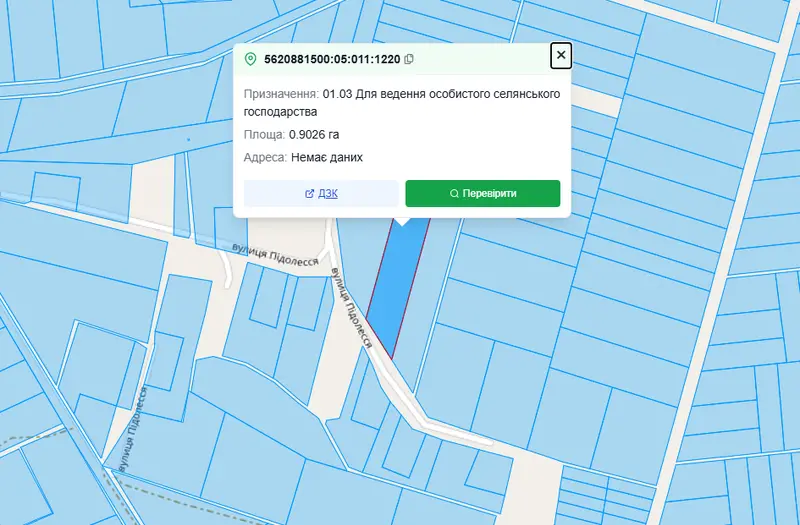Click the green location pin icon
The image size is (800, 525).
click(250, 59)
